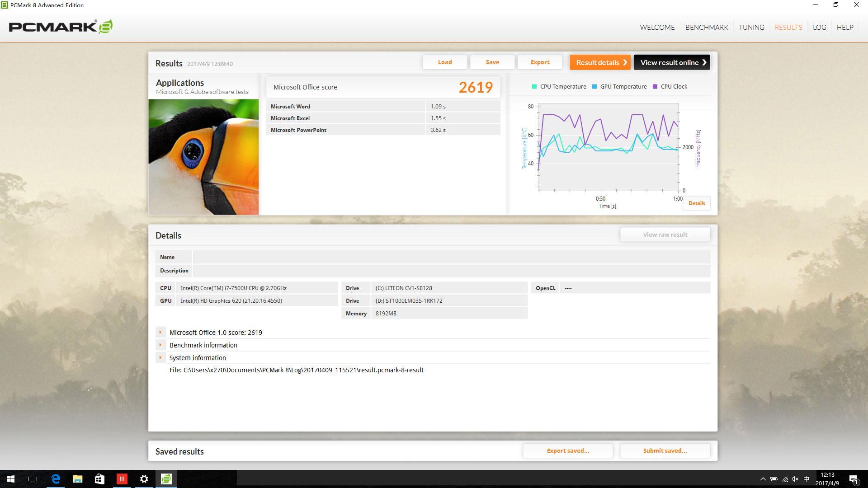Click the Windows Start button

coord(11,479)
